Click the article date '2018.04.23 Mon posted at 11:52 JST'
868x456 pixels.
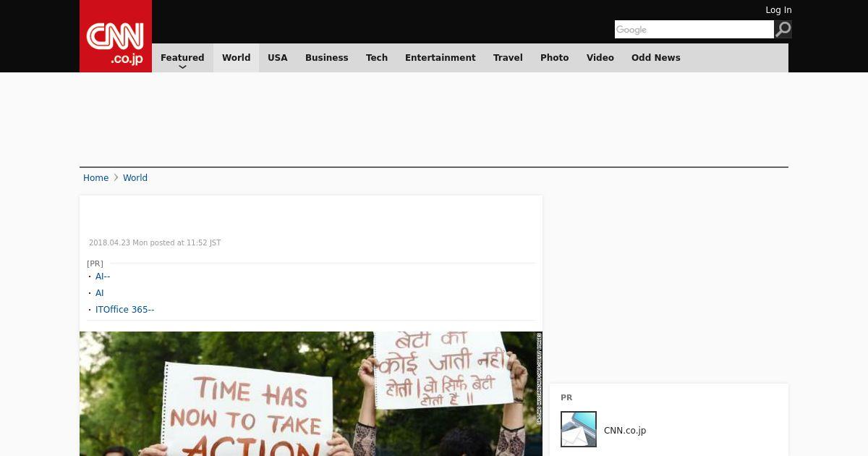point(155,243)
